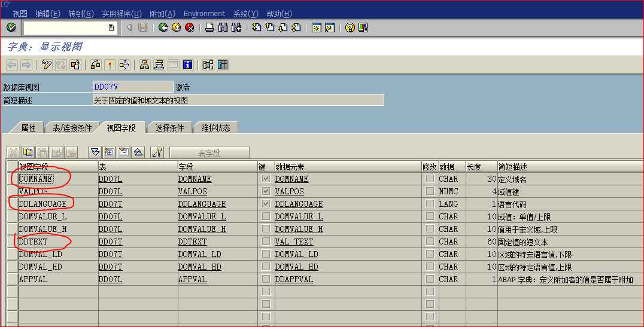Toggle key checkbox in DOMVALUE_L row
Image resolution: width=644 pixels, height=327 pixels.
coord(266,216)
